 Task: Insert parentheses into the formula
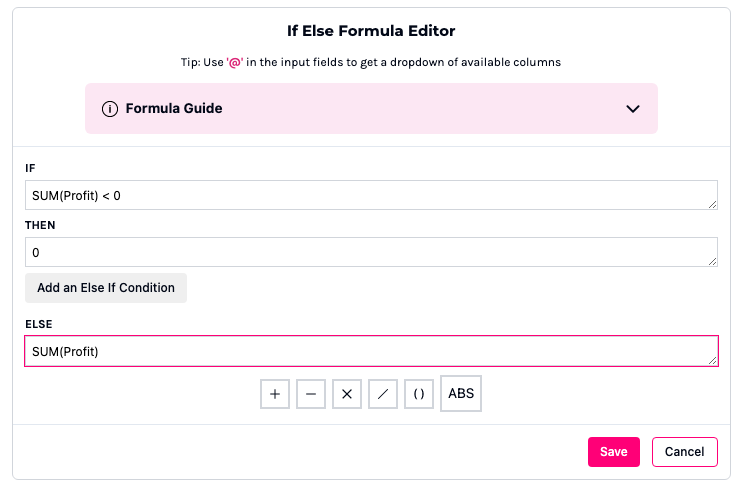[419, 394]
